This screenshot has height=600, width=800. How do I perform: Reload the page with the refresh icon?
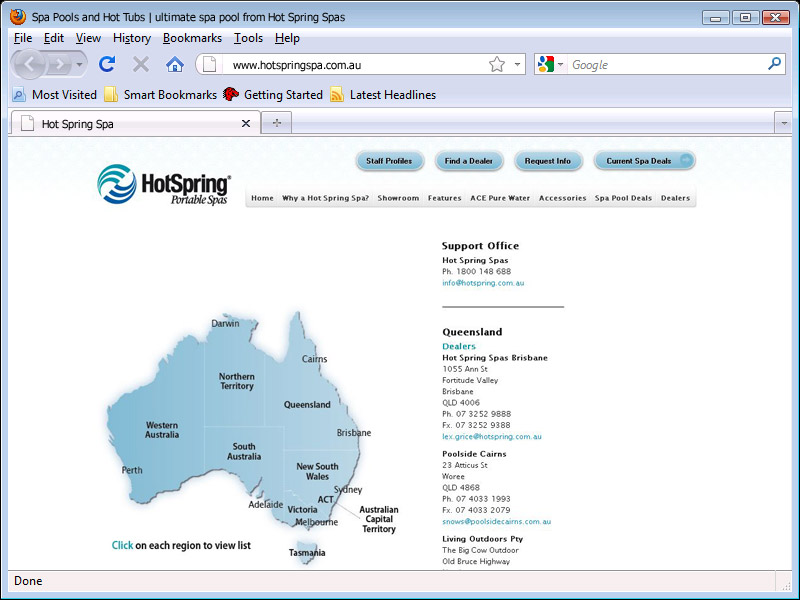(x=107, y=64)
